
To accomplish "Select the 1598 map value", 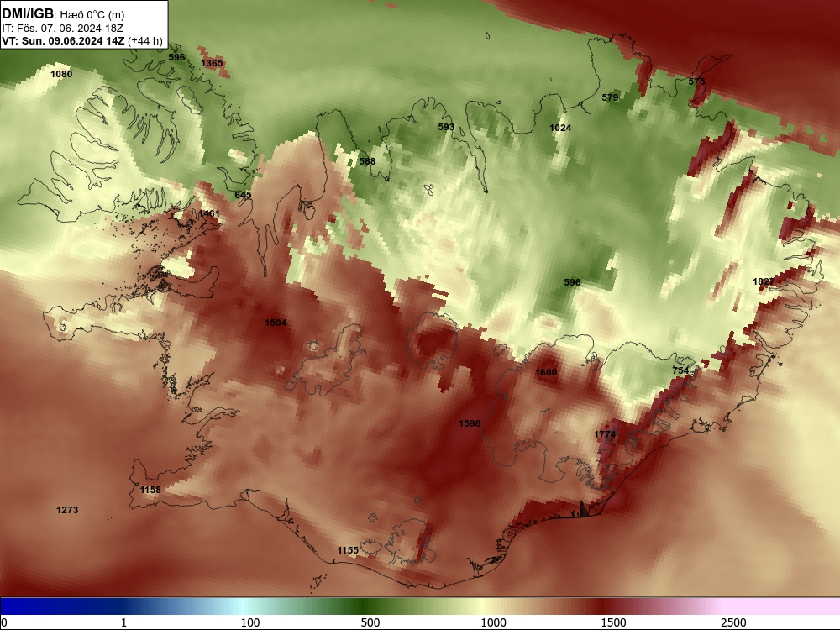I will click(470, 423).
